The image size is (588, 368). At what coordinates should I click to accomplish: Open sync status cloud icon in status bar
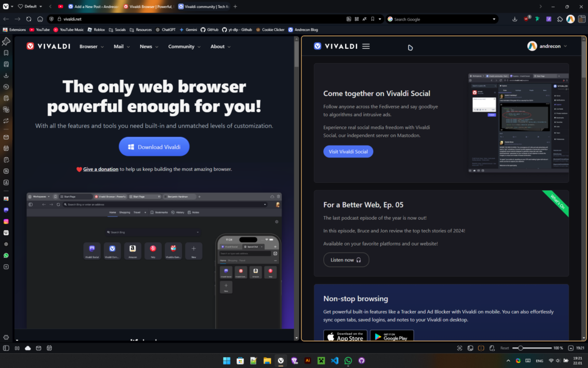pyautogui.click(x=28, y=348)
